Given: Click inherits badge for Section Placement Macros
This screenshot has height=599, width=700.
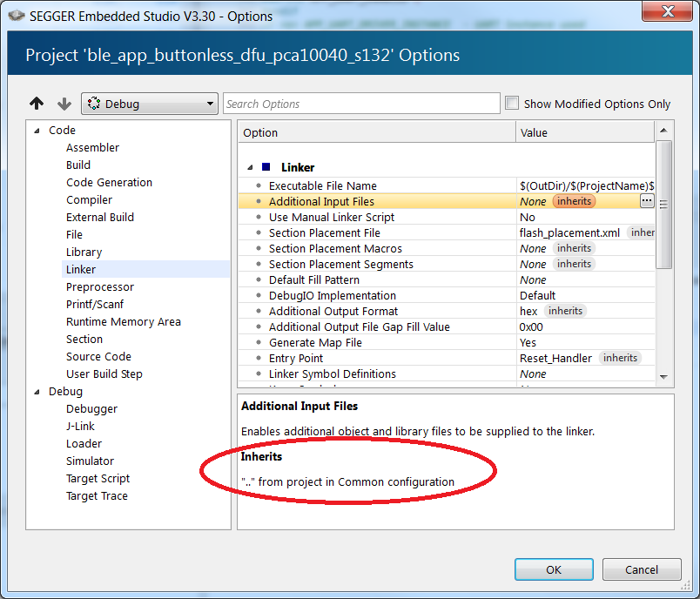Looking at the screenshot, I should tap(574, 248).
